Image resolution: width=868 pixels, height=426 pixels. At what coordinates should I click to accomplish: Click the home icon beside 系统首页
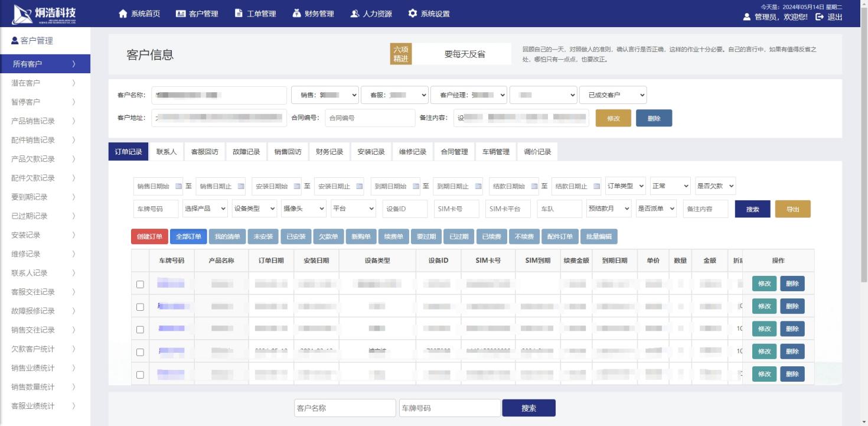(123, 14)
